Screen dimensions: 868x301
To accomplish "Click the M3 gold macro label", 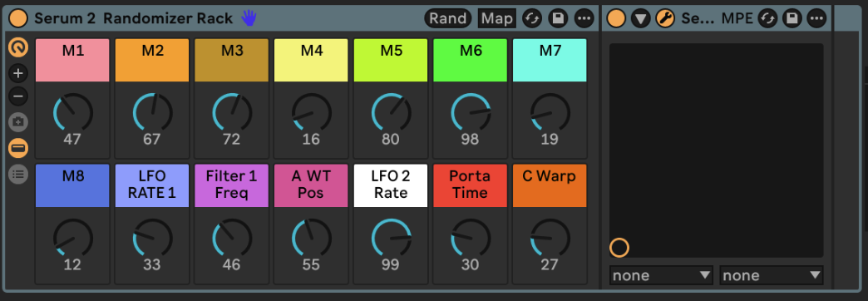I will [x=231, y=60].
